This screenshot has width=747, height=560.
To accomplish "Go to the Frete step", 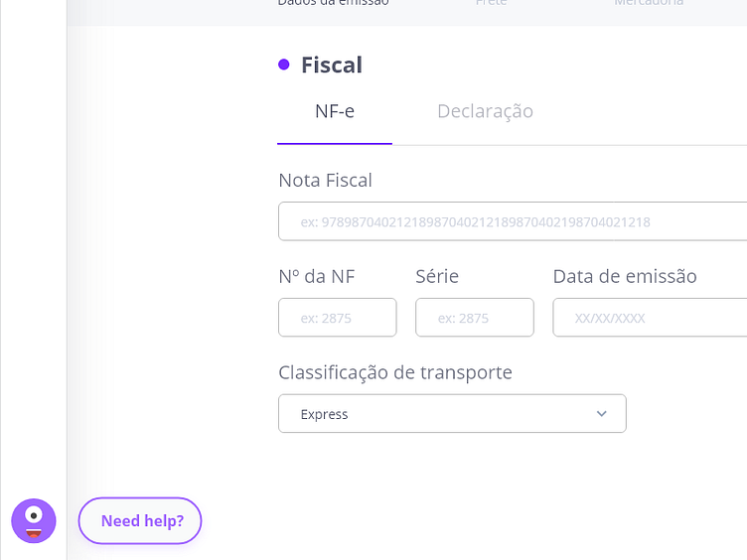I will point(491,3).
